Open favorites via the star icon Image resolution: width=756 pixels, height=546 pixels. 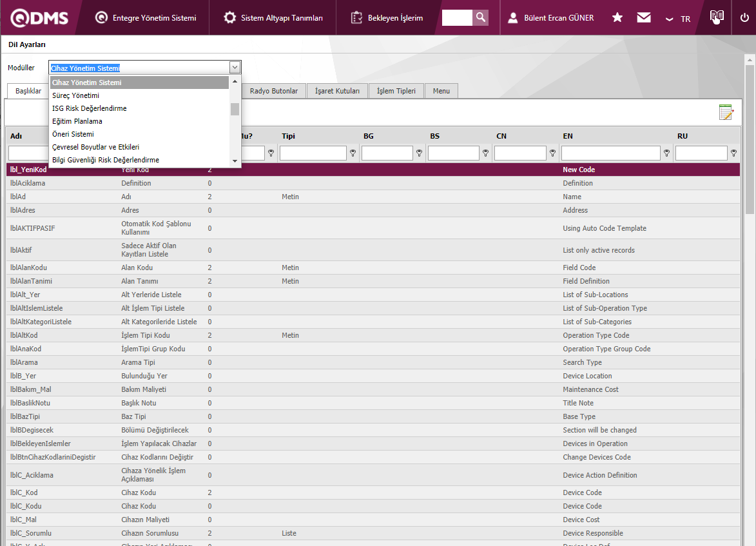617,17
